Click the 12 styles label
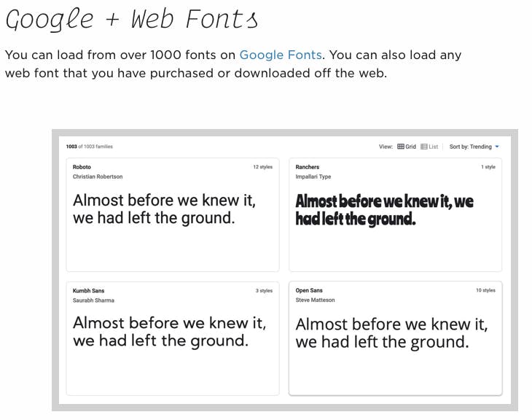 (263, 167)
